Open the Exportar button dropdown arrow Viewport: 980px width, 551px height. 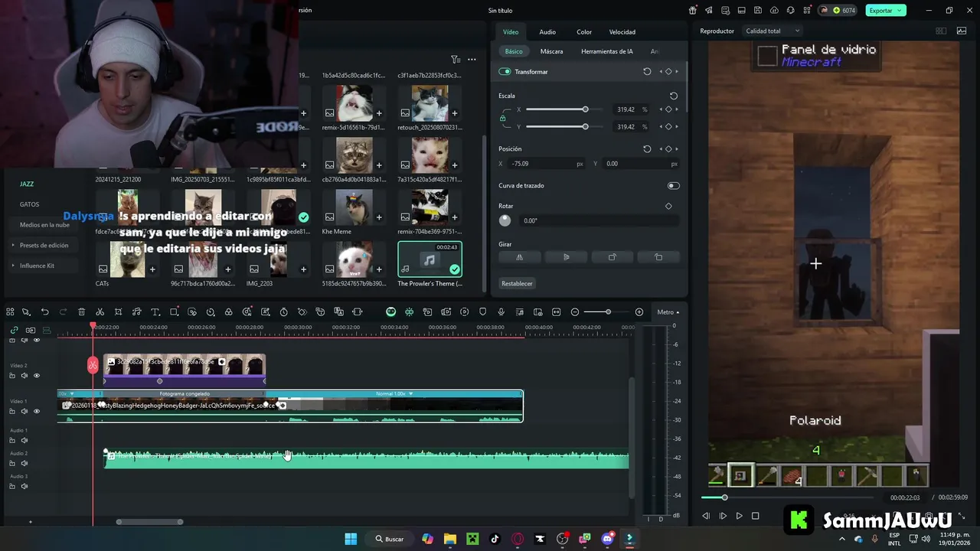pos(900,11)
